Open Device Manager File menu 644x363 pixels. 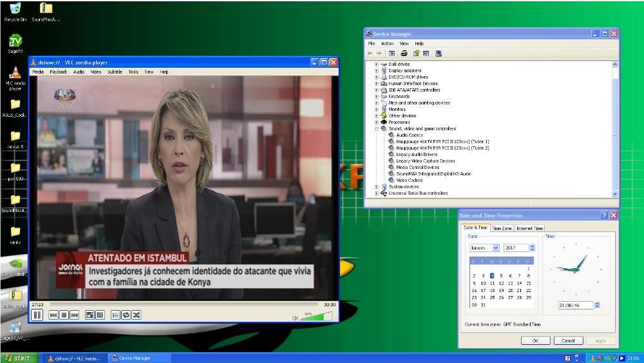coord(372,44)
